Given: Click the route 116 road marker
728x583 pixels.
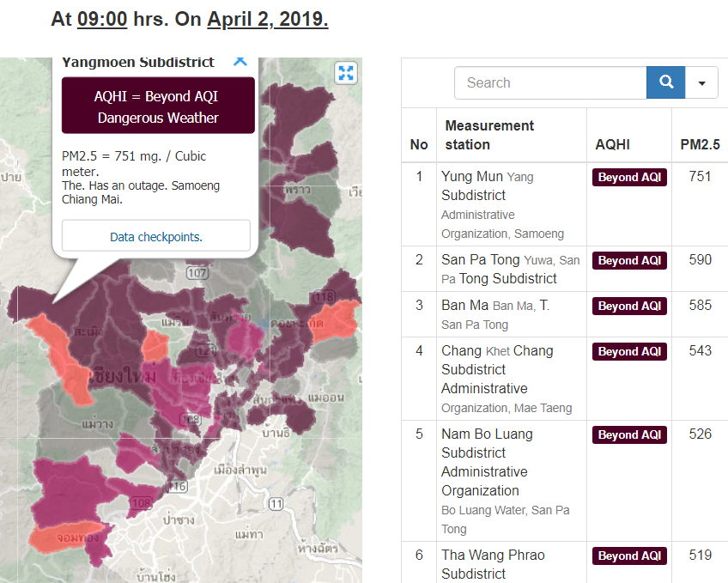Looking at the screenshot, I should [178, 487].
